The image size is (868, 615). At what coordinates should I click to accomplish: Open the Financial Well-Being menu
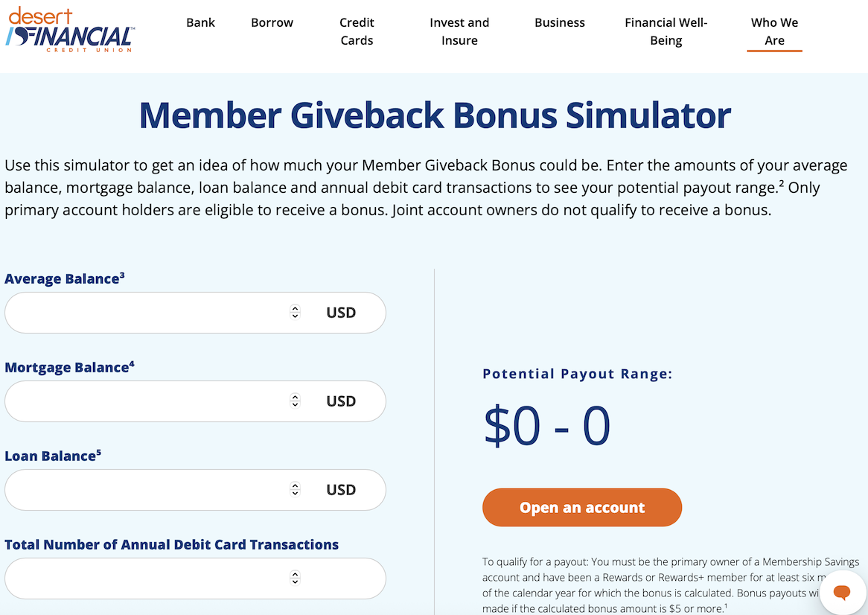666,31
